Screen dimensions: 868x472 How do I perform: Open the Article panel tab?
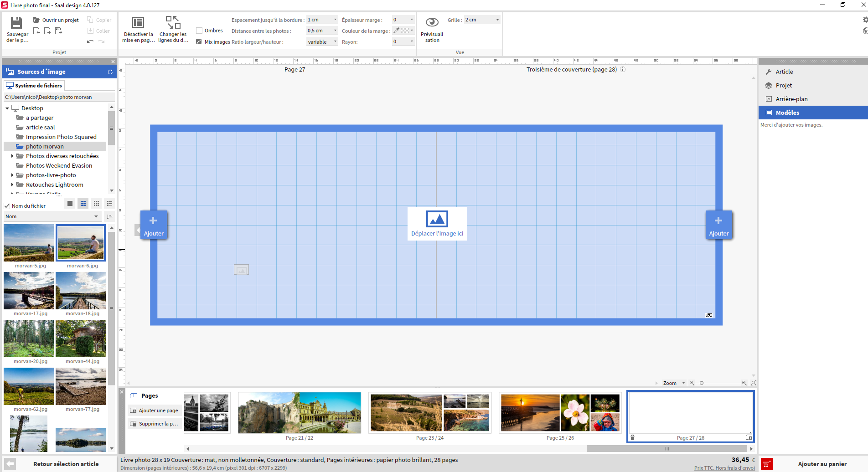[x=813, y=72]
